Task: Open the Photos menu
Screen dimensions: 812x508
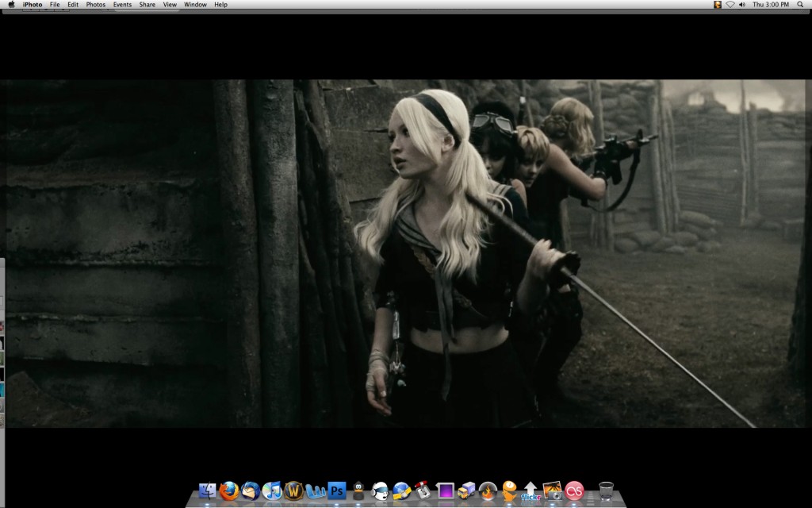Action: tap(95, 4)
